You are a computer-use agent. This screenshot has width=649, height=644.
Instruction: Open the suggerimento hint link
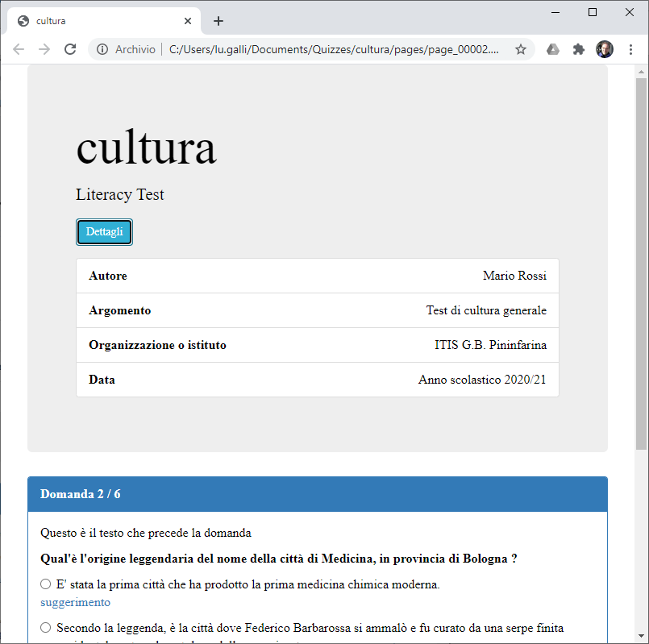75,602
